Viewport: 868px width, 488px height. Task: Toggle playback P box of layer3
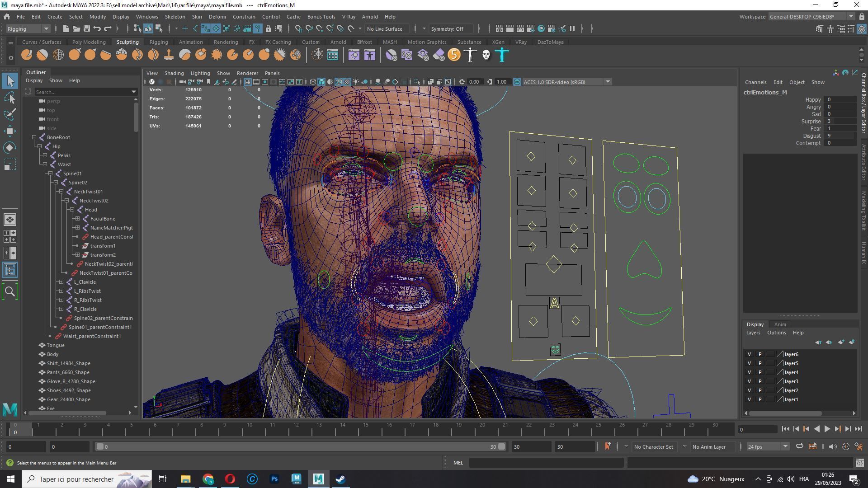tap(759, 381)
